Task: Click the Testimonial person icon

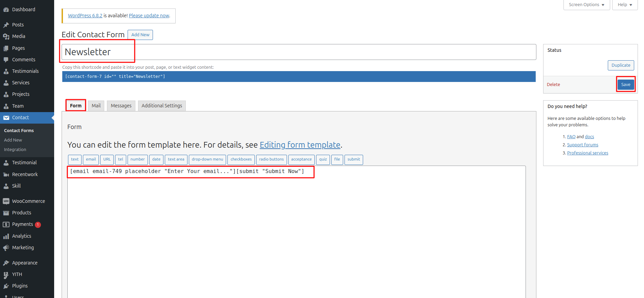Action: (6, 163)
